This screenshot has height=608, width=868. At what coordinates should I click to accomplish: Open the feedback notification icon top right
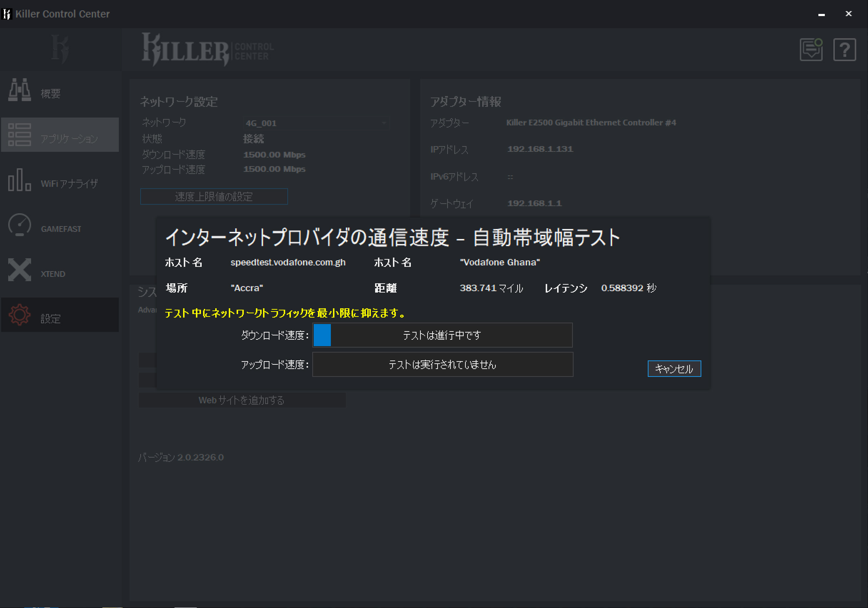coord(811,49)
